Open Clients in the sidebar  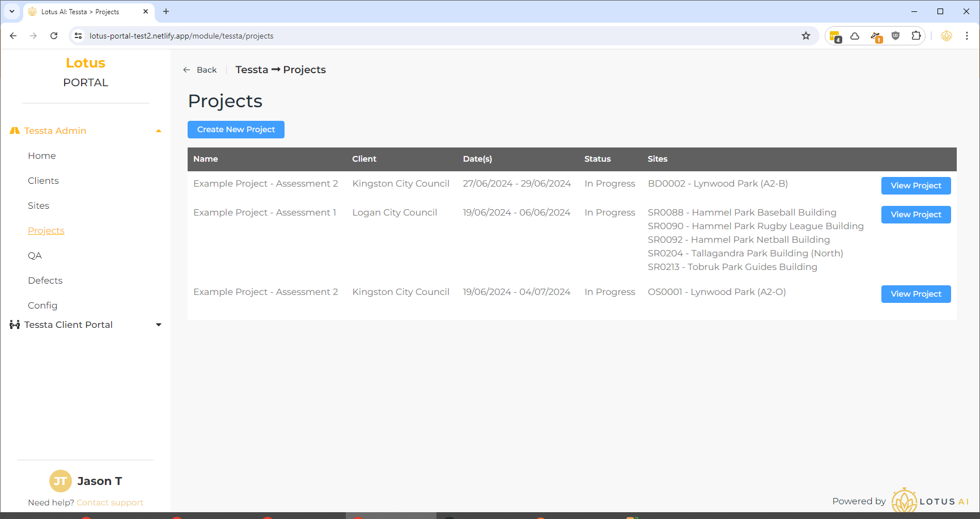click(43, 180)
